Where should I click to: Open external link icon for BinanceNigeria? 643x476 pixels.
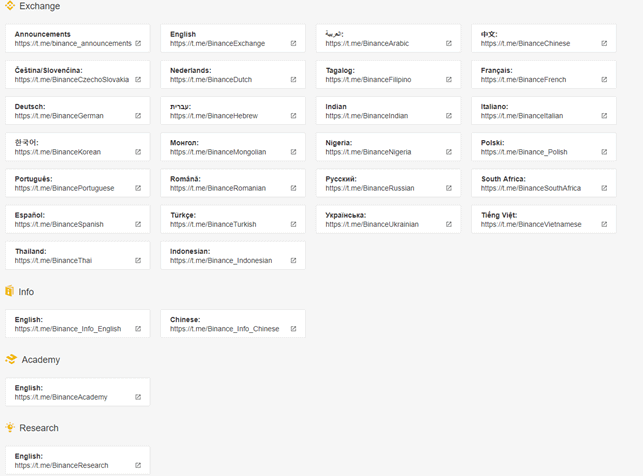[449, 152]
